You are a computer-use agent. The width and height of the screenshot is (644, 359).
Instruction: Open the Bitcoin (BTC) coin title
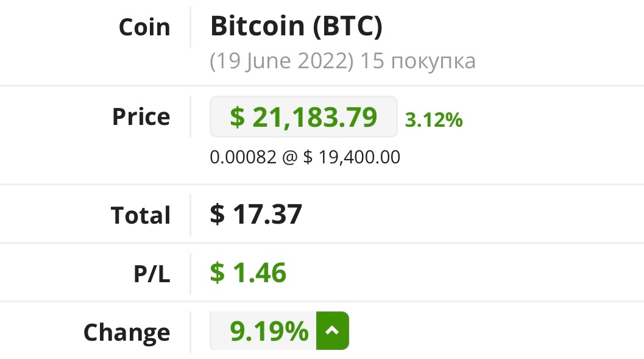(296, 26)
